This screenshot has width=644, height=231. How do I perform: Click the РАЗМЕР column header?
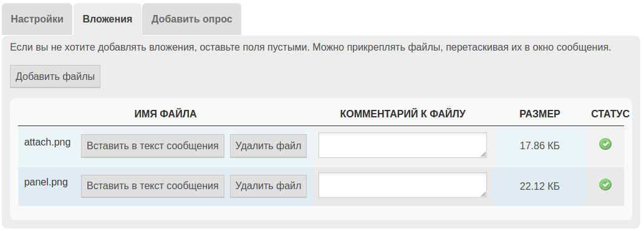(x=540, y=114)
